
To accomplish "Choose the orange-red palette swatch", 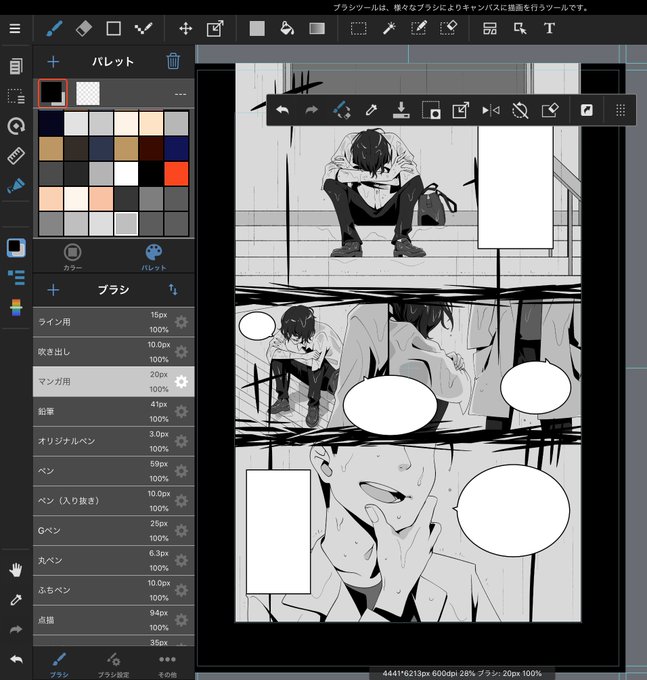I will point(176,173).
